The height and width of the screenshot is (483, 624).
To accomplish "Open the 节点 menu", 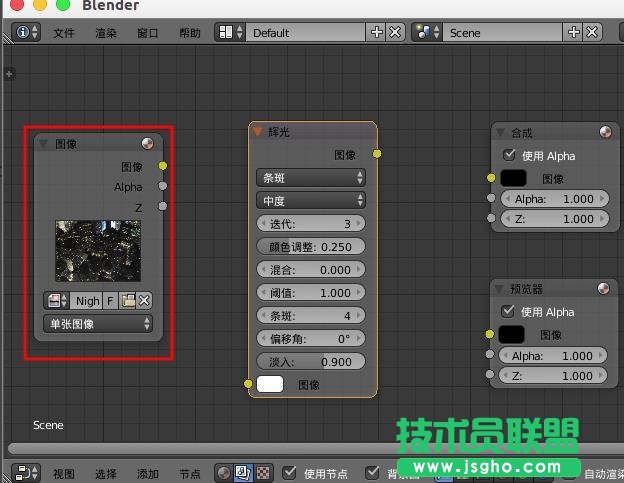I will [190, 474].
